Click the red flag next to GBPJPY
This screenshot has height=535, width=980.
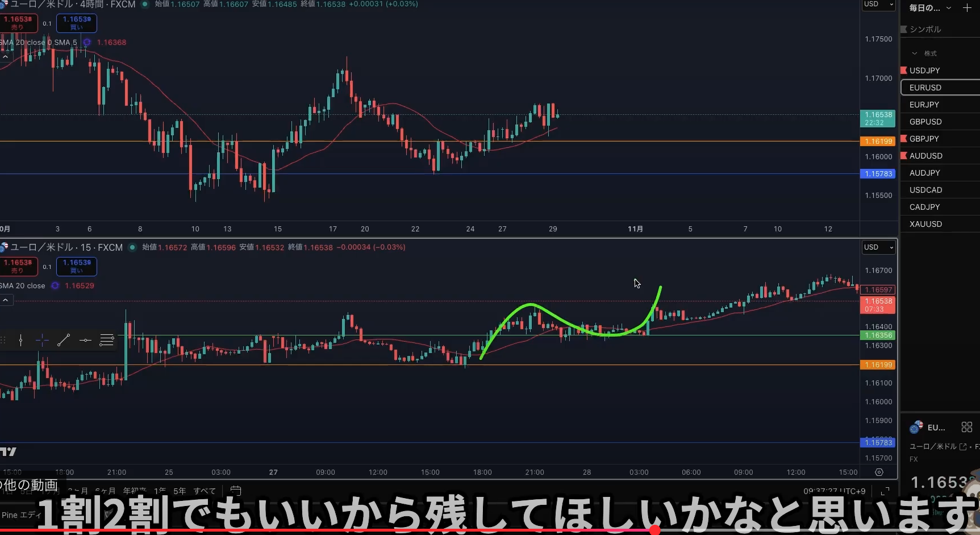pos(904,139)
